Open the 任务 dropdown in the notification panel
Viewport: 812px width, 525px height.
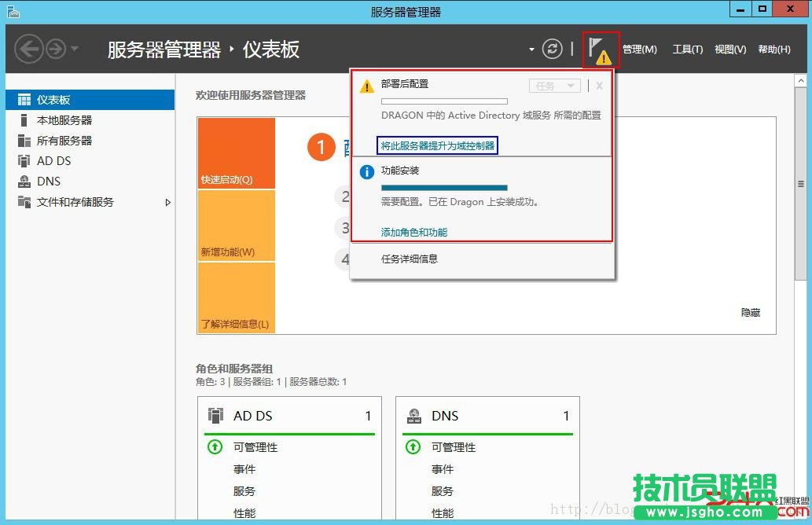tap(554, 85)
